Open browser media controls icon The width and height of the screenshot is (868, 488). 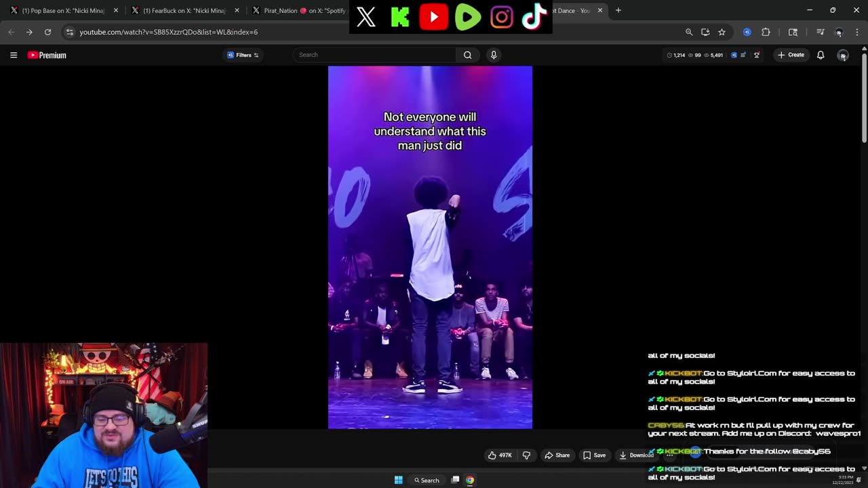pyautogui.click(x=821, y=32)
